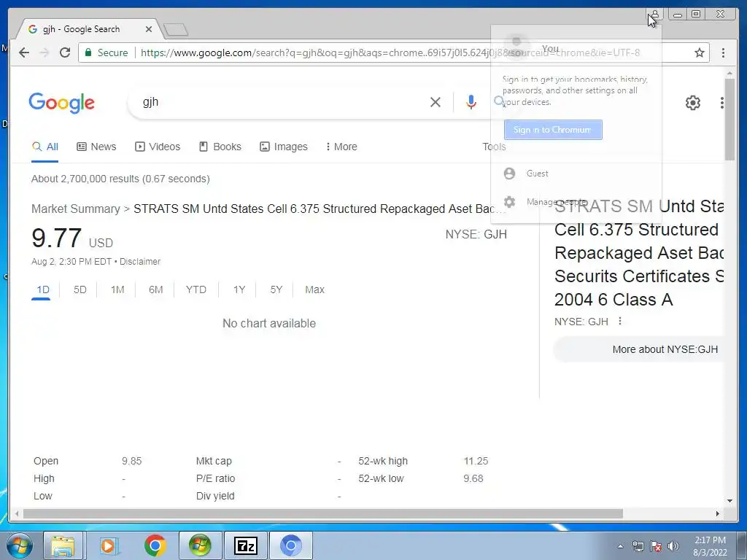Image resolution: width=747 pixels, height=560 pixels.
Task: Click the Google logo
Action: click(x=61, y=103)
